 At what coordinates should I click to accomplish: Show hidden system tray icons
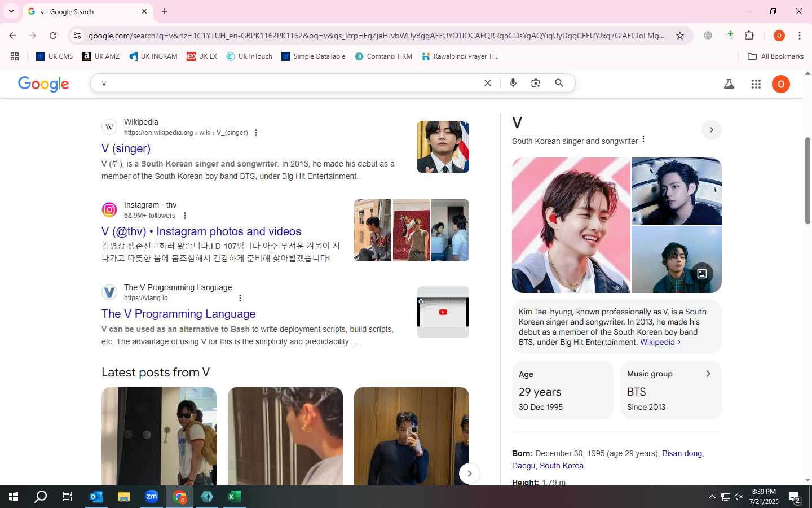pos(712,497)
